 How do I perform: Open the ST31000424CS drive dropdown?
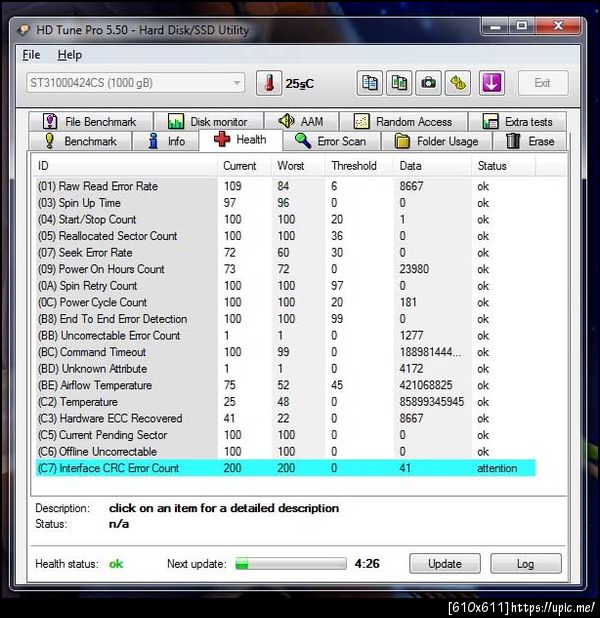tap(136, 83)
